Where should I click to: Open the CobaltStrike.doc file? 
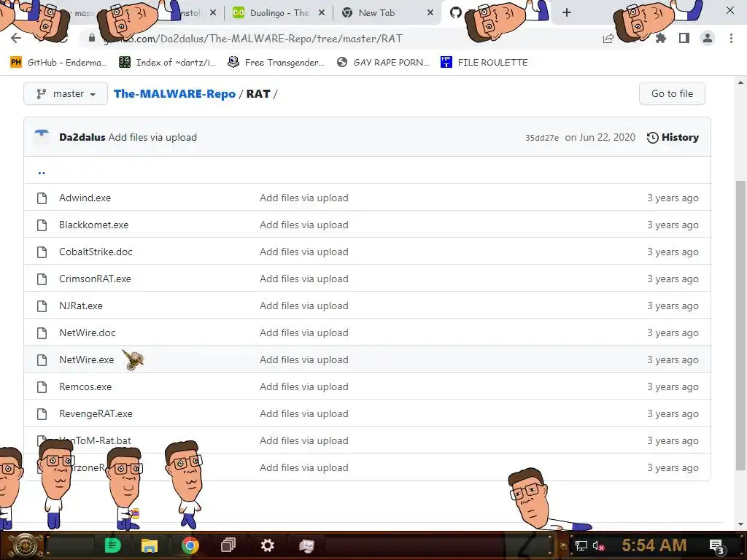(x=96, y=252)
